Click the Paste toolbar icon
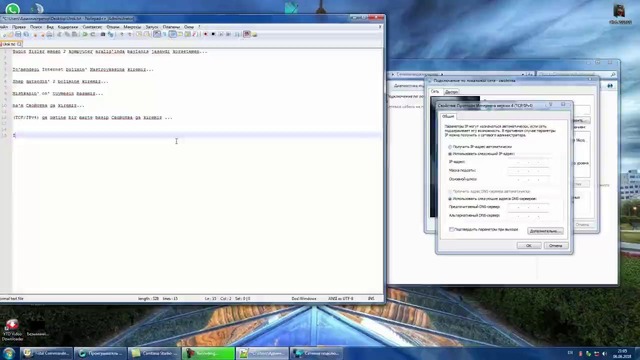 point(75,34)
